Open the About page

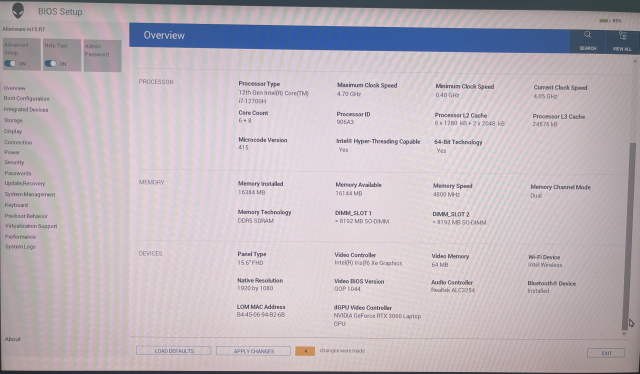13,339
